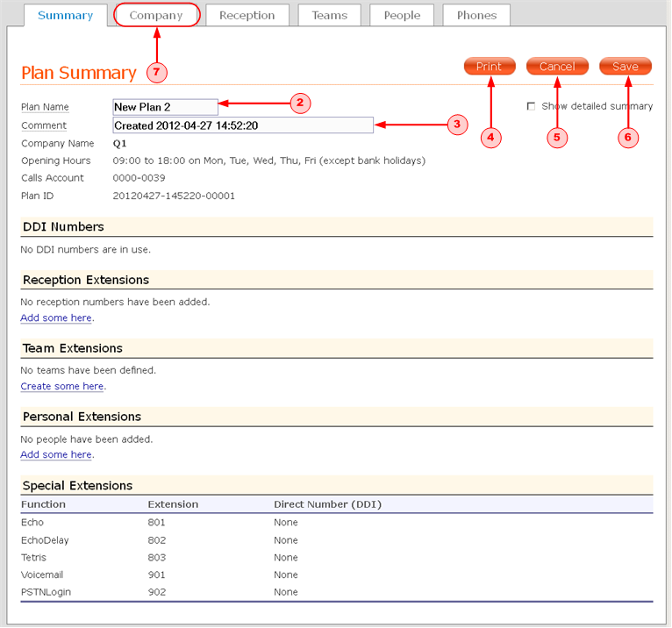Click the Calls Account label
The image size is (672, 628).
click(53, 178)
